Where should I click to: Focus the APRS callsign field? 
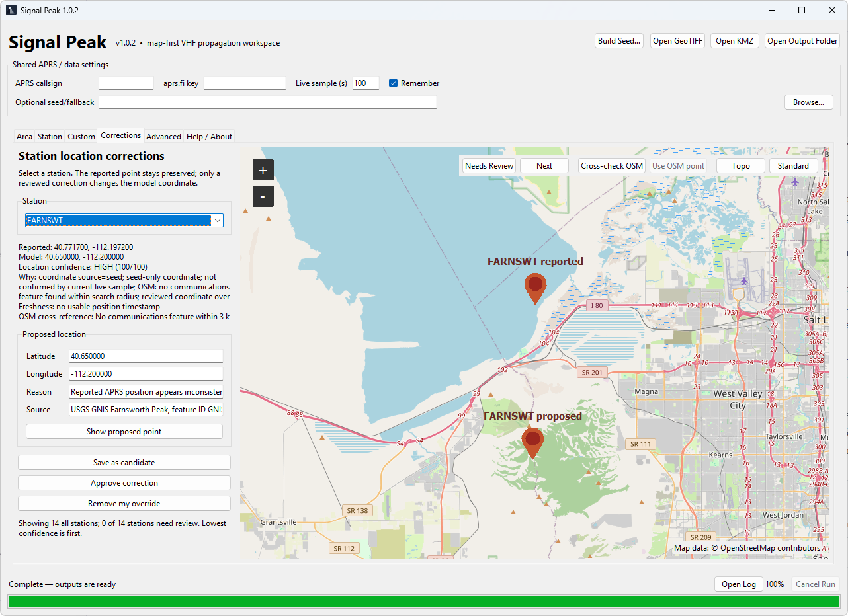(126, 83)
